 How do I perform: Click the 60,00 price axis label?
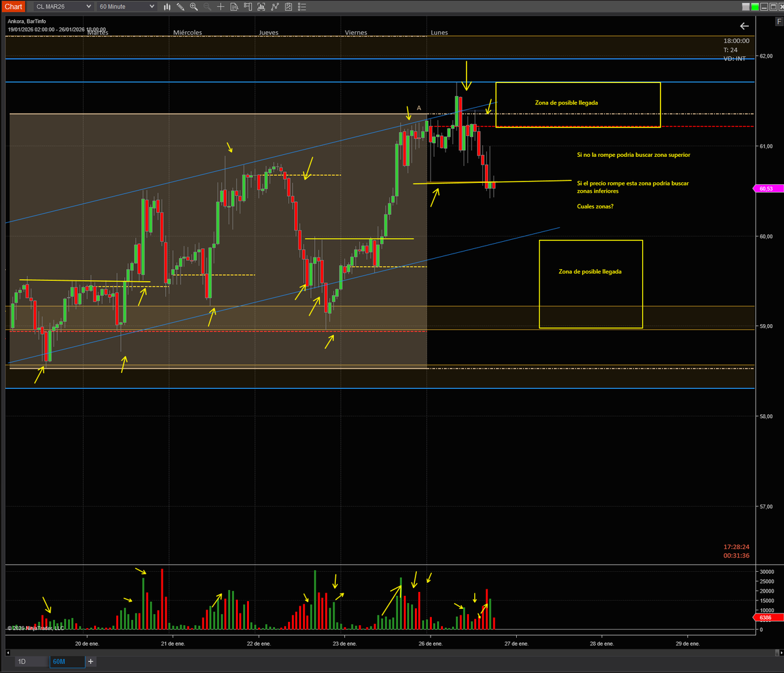(766, 236)
